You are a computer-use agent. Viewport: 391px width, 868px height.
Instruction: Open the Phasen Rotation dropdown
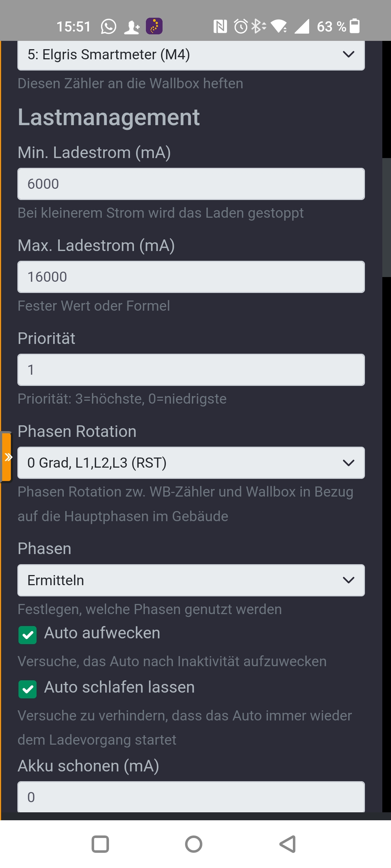pyautogui.click(x=191, y=463)
